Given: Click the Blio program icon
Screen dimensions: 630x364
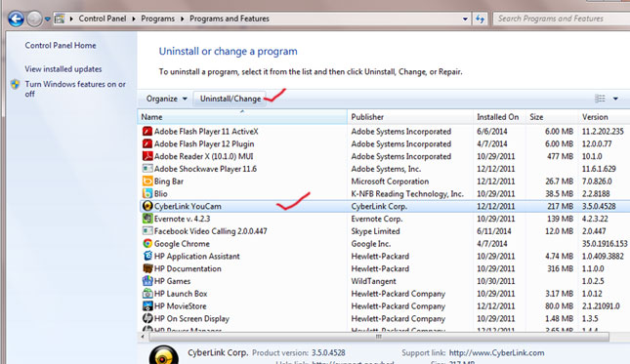Looking at the screenshot, I should [x=147, y=193].
